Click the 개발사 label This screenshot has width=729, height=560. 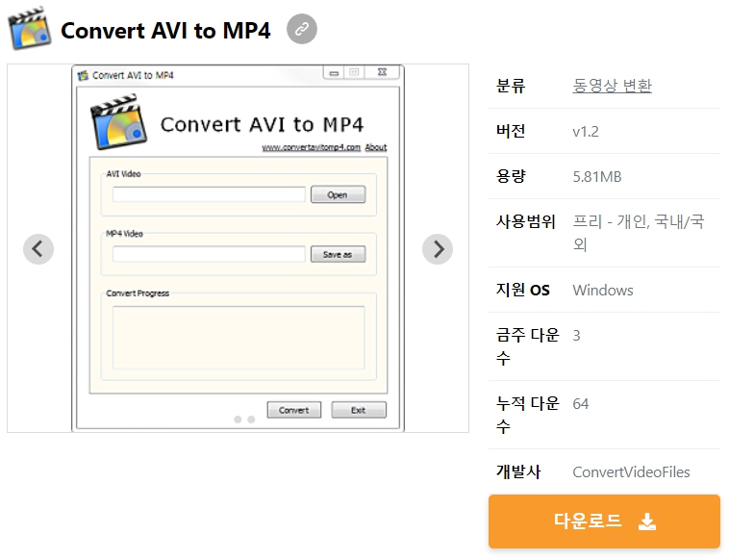tap(518, 471)
